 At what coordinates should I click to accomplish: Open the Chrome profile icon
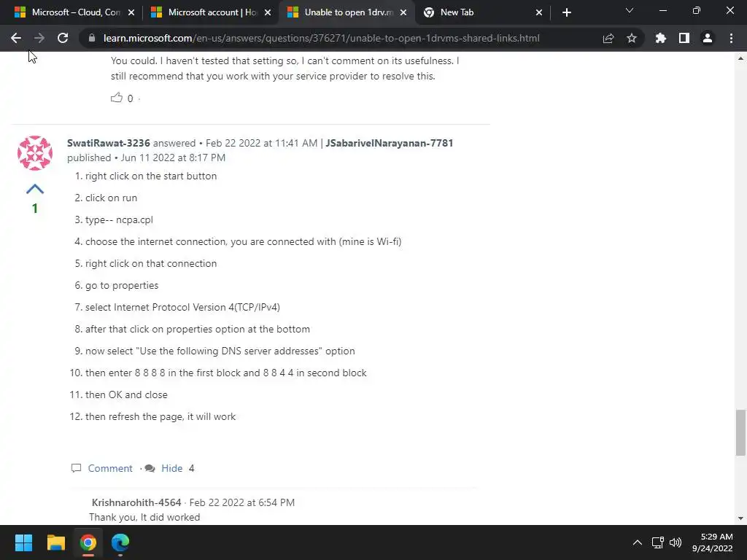[708, 38]
